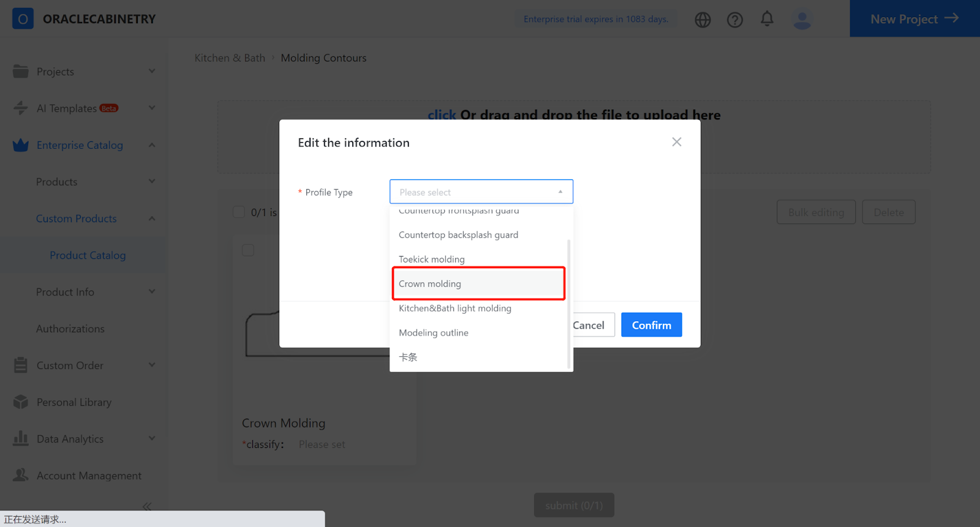980x527 pixels.
Task: Select Kitchen&Bath light molding option
Action: 478,308
